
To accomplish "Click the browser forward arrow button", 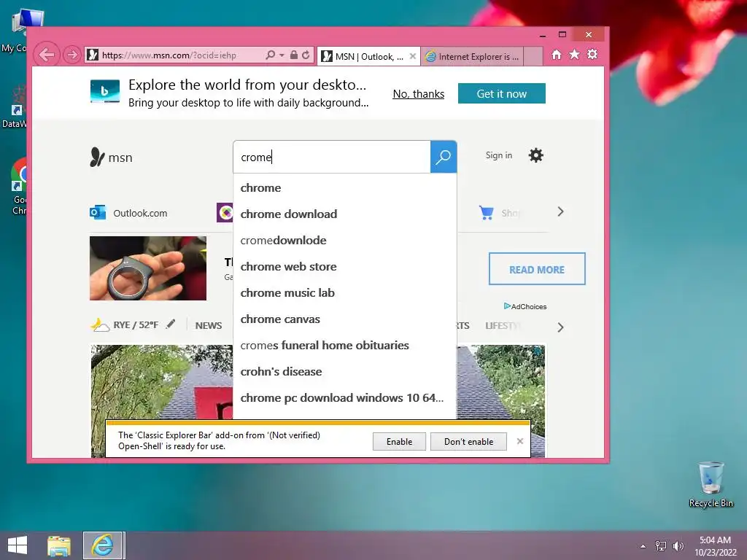I will click(72, 55).
